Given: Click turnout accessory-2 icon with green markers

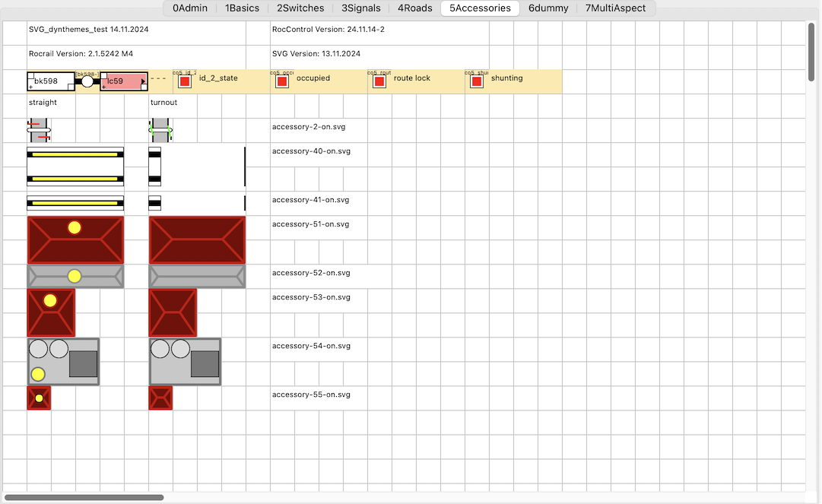Looking at the screenshot, I should coord(160,130).
